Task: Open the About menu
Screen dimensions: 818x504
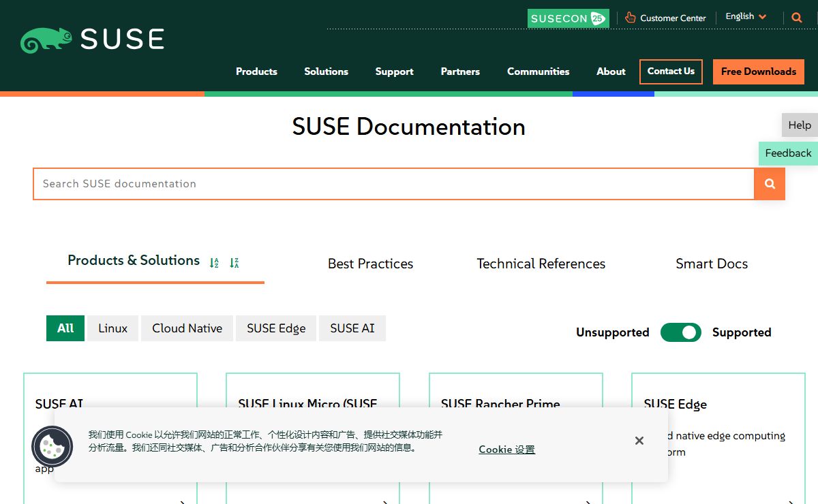Action: (x=611, y=72)
